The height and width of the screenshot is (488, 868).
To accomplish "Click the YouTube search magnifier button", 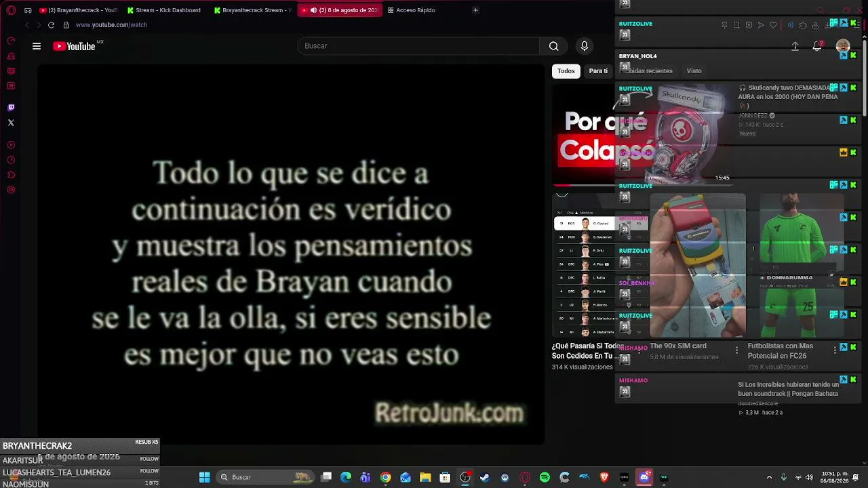I will click(554, 46).
